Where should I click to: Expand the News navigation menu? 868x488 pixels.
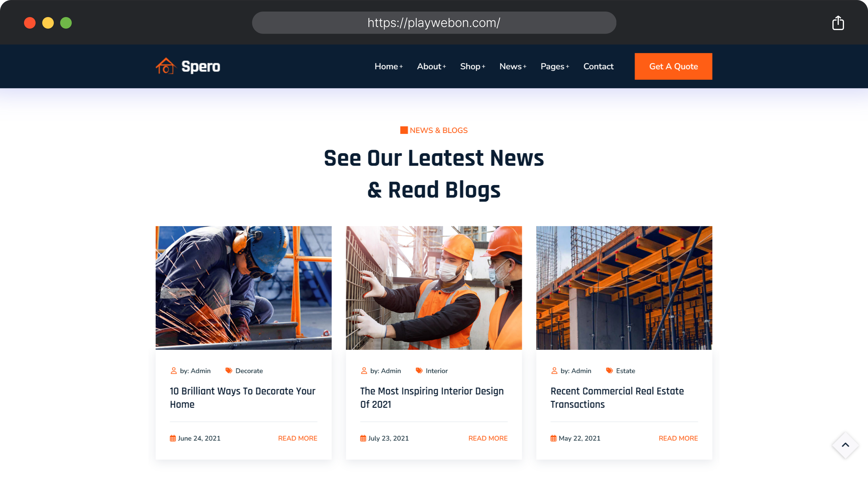click(513, 66)
